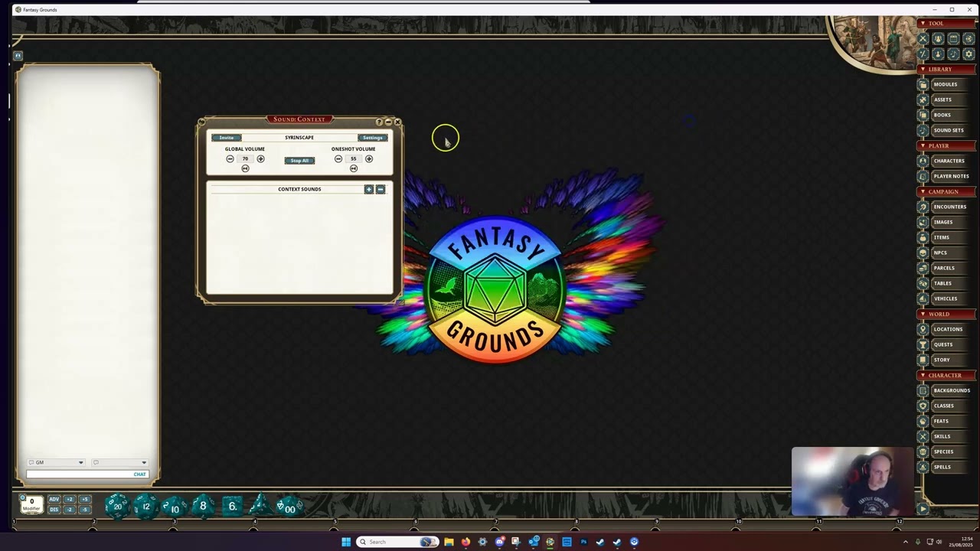Increase global volume
This screenshot has height=551, width=980.
coord(260,159)
